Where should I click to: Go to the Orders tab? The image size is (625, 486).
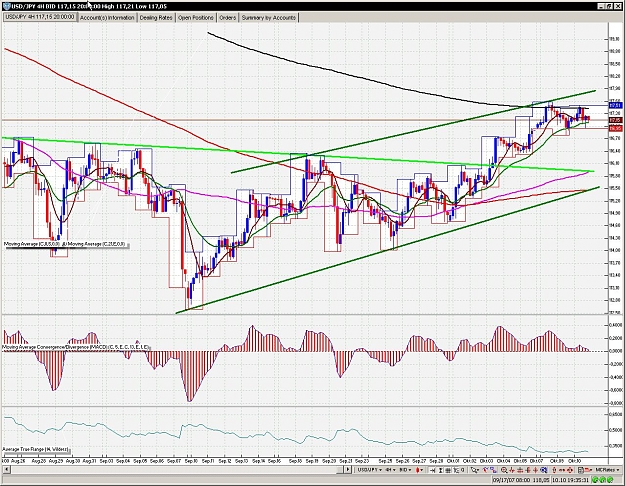[228, 18]
